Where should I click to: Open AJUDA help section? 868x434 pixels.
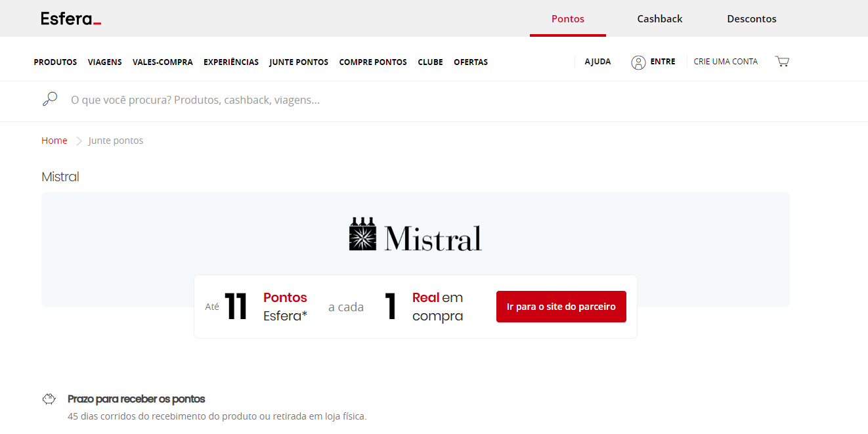597,61
